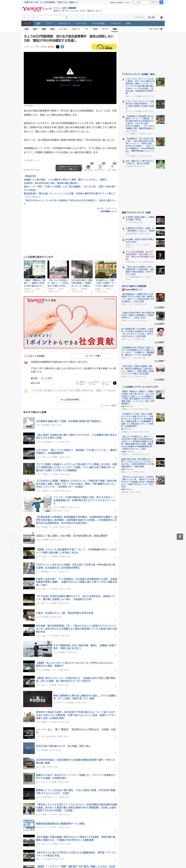Click the ログイン link

pos(57,11)
